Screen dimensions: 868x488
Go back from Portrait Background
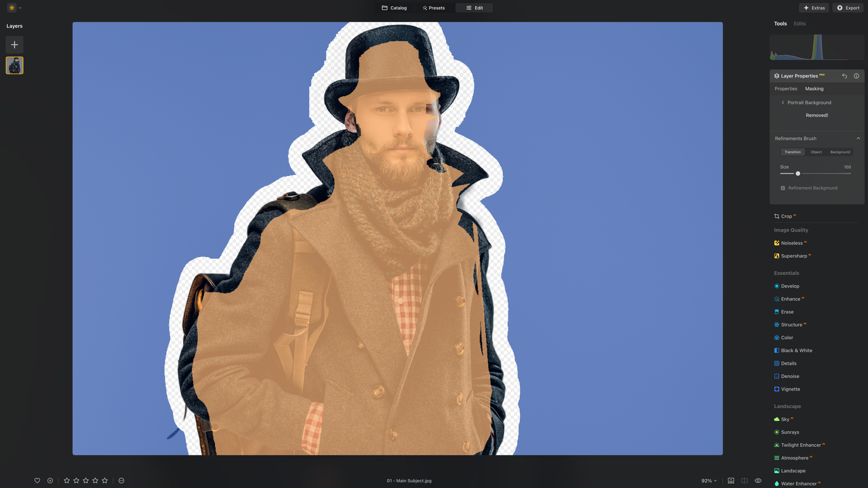coord(783,103)
